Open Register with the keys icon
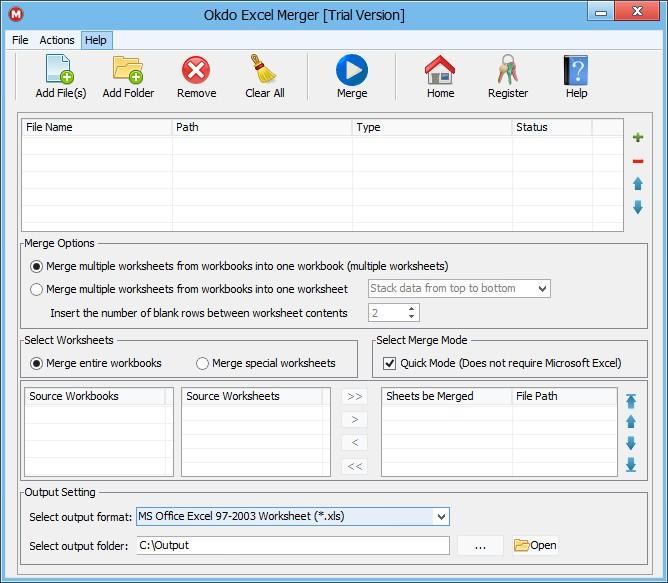The height and width of the screenshot is (583, 668). pyautogui.click(x=507, y=69)
